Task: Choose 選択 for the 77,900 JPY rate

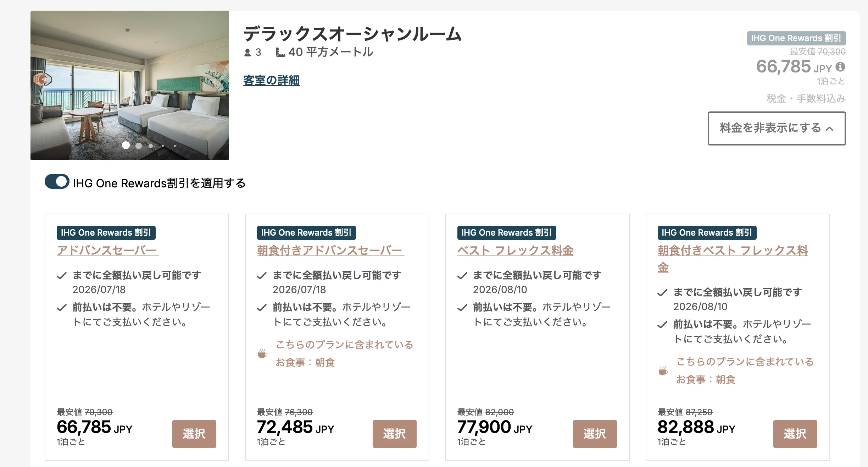Action: (x=595, y=434)
